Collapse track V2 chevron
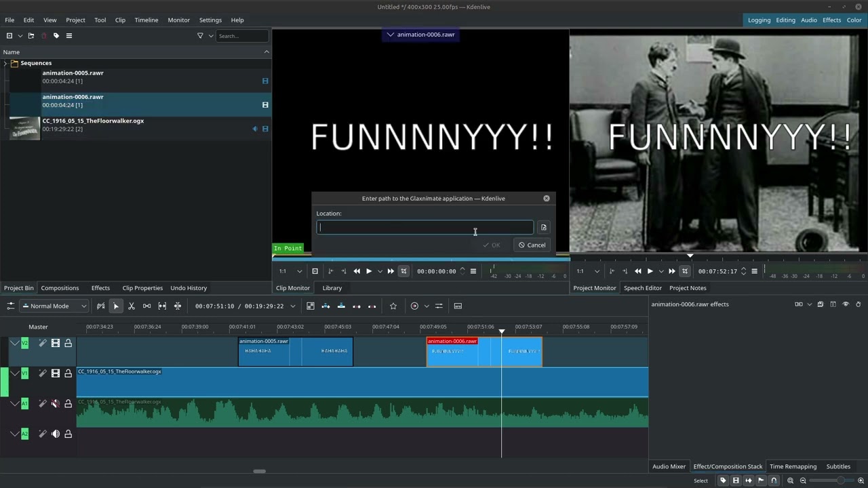 14,344
